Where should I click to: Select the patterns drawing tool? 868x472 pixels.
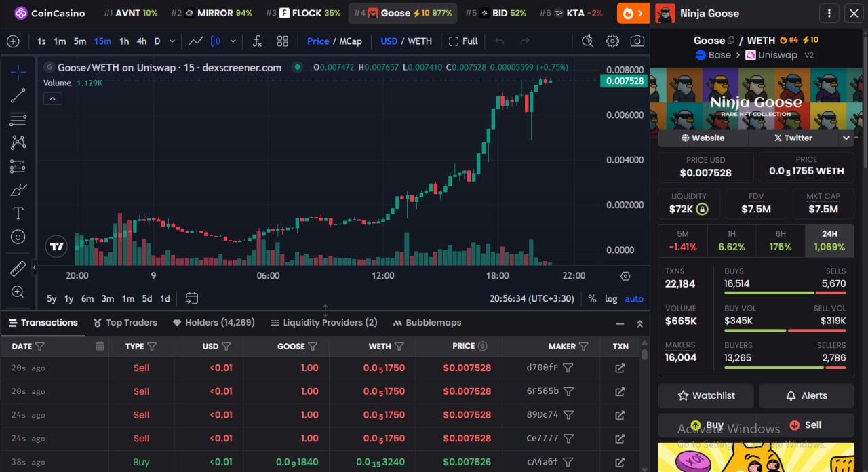[x=18, y=142]
